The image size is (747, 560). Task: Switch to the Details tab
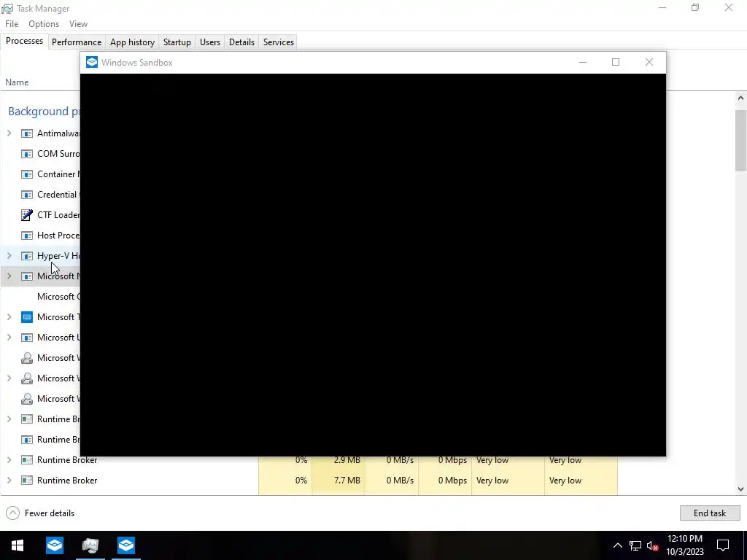tap(241, 42)
